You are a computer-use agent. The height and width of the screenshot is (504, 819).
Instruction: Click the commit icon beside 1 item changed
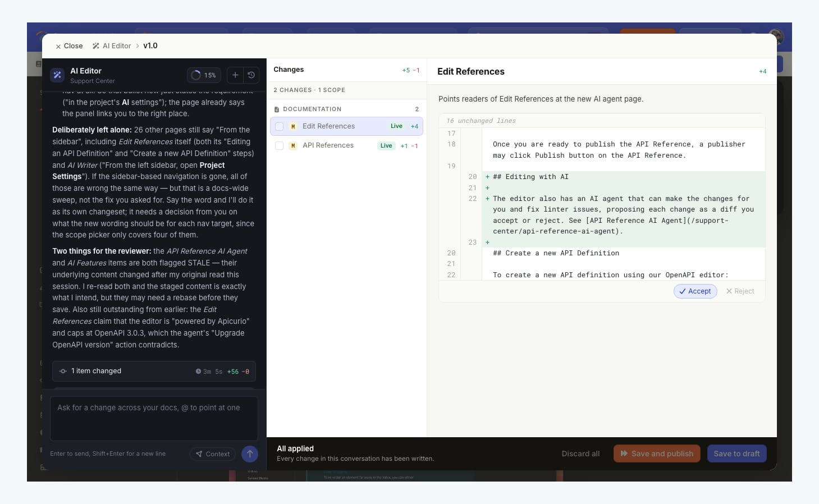point(63,371)
